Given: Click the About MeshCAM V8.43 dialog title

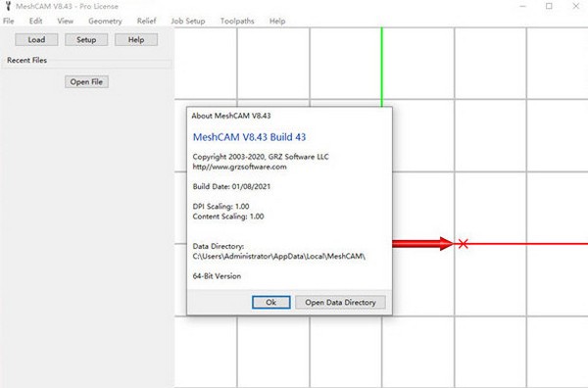Looking at the screenshot, I should coord(231,116).
